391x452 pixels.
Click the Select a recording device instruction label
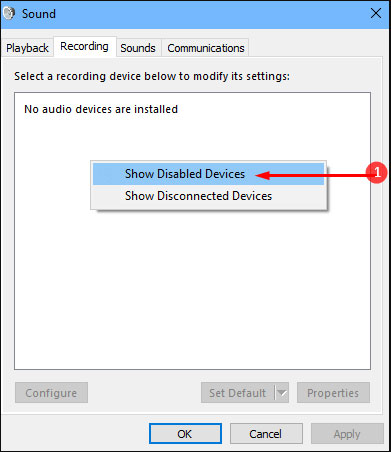pos(152,76)
